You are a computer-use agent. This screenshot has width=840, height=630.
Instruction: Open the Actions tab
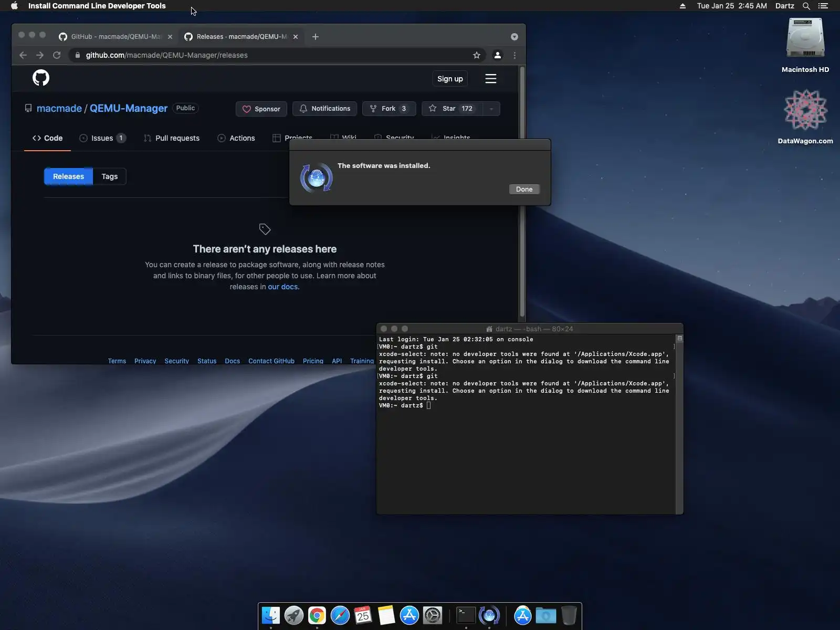[x=236, y=138]
